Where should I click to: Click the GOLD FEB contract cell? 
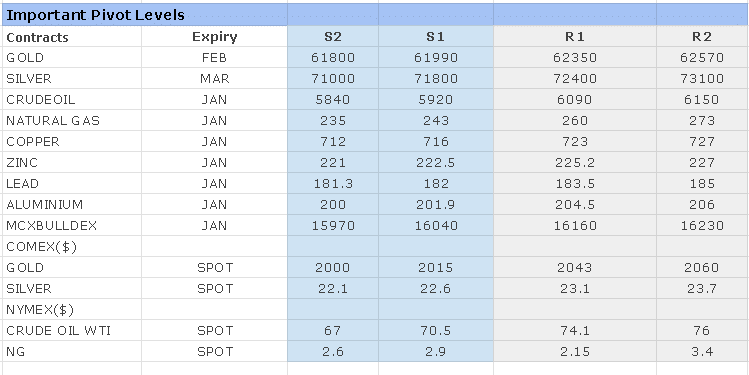tap(72, 58)
